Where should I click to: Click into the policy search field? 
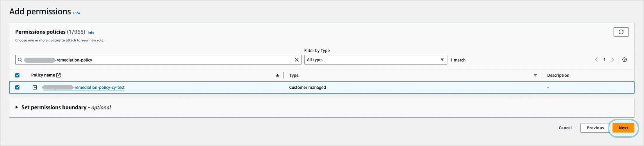158,60
